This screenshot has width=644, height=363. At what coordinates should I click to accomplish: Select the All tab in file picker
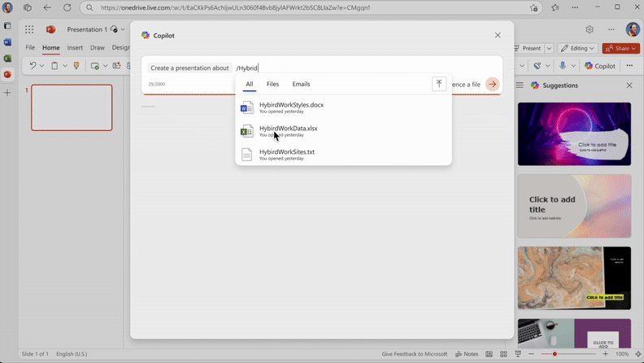[250, 84]
